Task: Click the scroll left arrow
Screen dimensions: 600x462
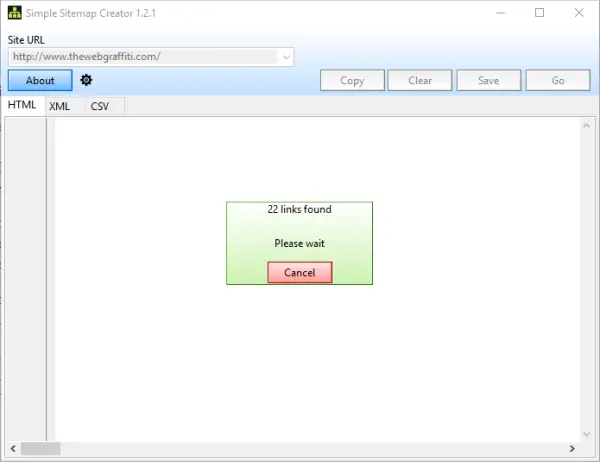Action: (13, 449)
